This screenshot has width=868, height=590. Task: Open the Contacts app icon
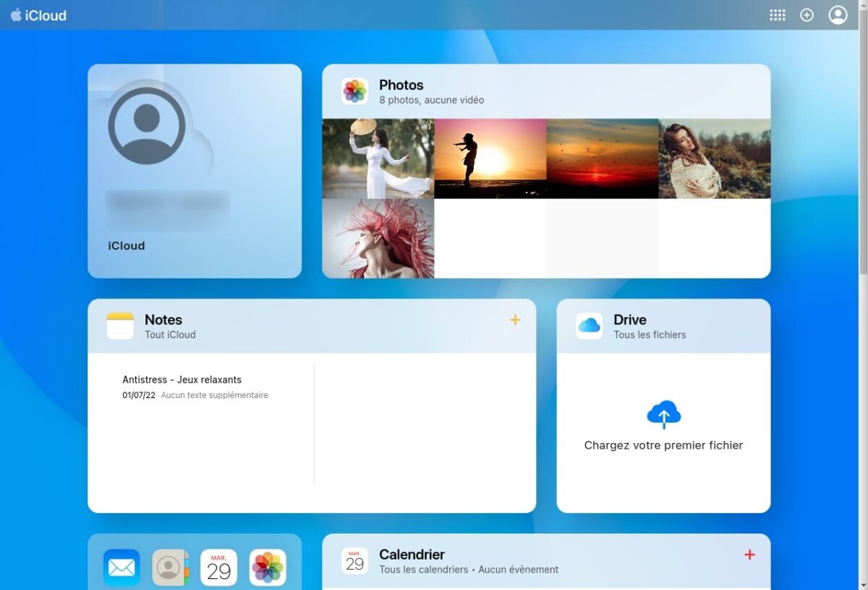[170, 568]
